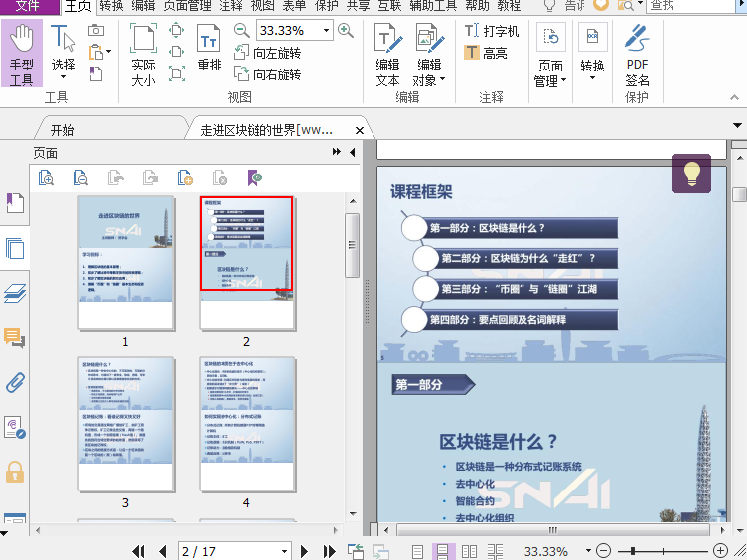Open the zoom percentage dropdown in ribbon
The width and height of the screenshot is (747, 560).
325,31
